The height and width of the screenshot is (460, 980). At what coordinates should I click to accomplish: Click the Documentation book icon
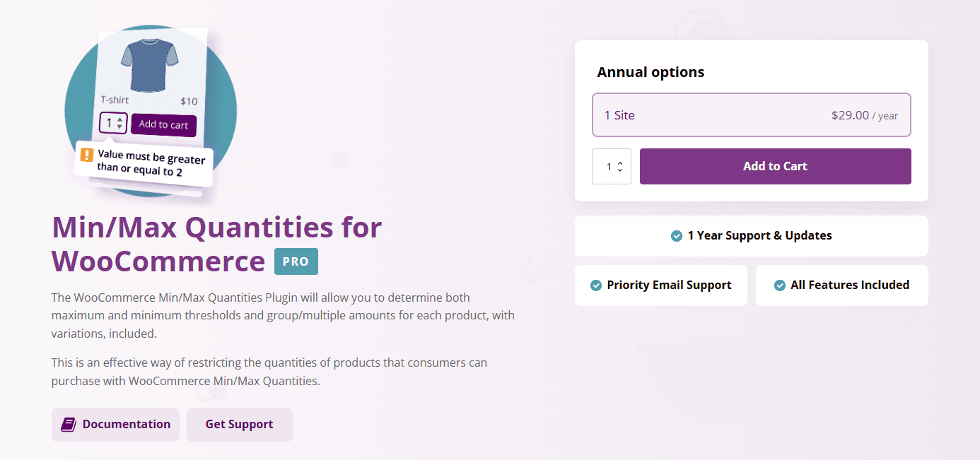click(x=68, y=425)
